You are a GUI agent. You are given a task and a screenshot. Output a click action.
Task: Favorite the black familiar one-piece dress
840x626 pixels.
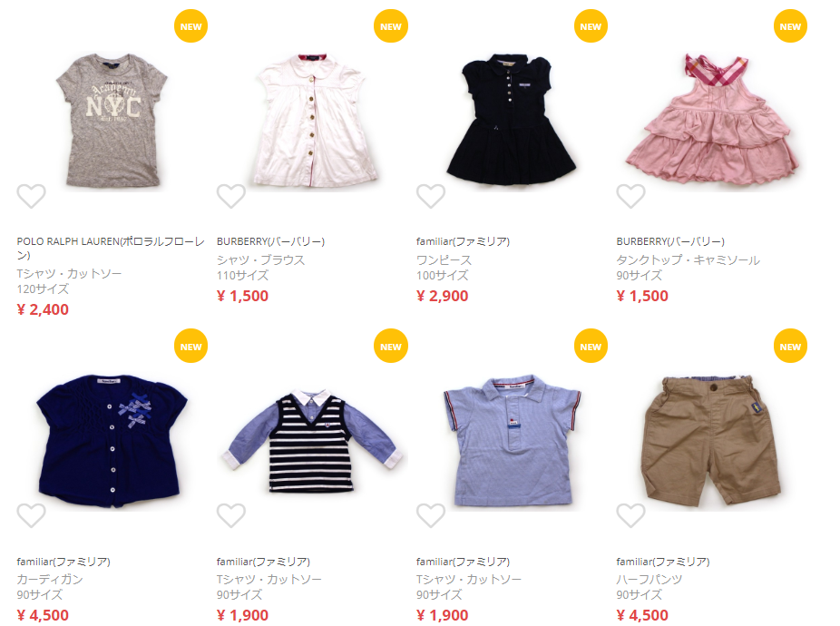pyautogui.click(x=431, y=196)
